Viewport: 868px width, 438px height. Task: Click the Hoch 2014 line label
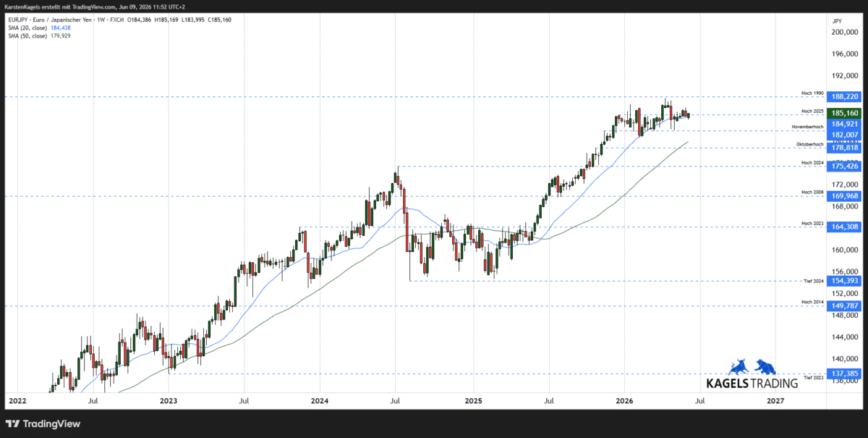click(x=812, y=303)
